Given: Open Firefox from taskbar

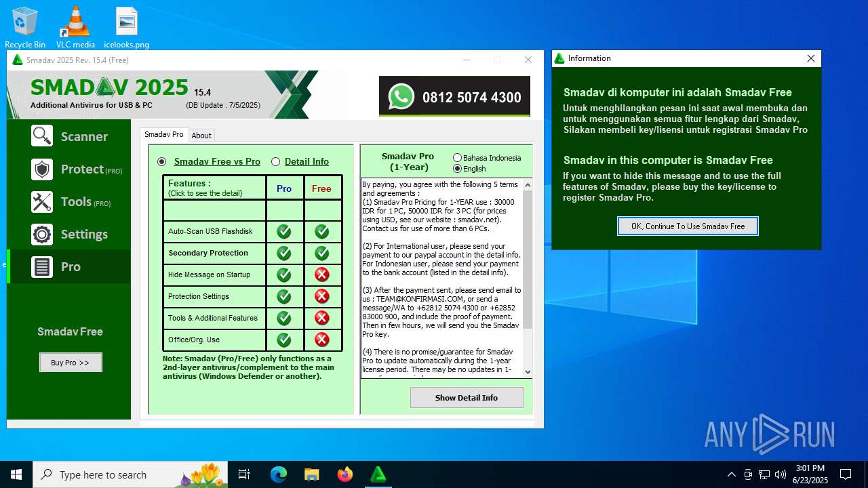Looking at the screenshot, I should coord(345,474).
